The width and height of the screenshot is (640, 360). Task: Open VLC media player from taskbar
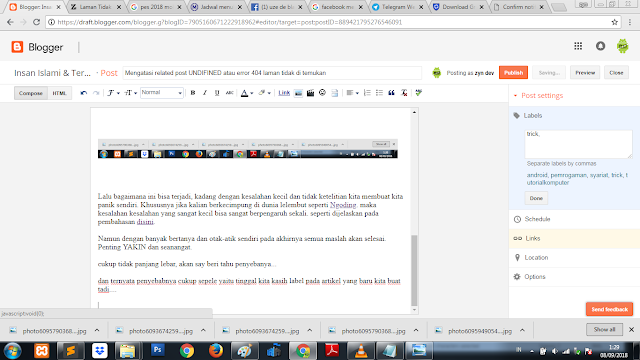pos(361,351)
